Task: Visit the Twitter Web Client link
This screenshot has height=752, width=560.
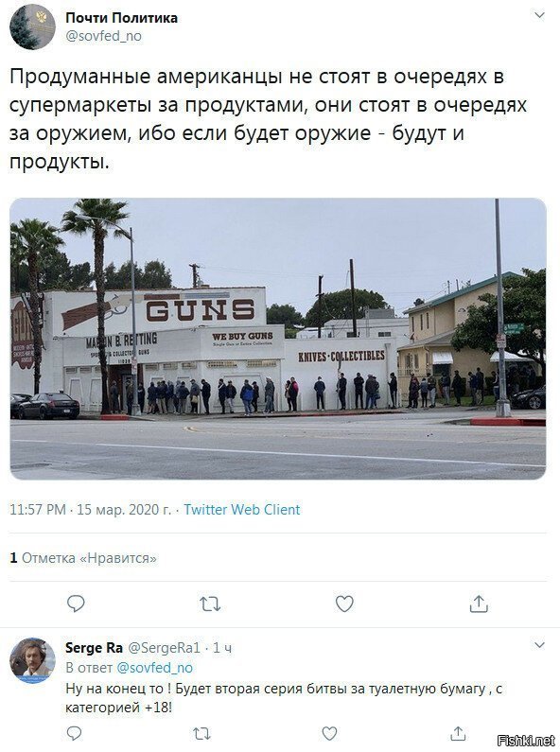Action: (242, 509)
